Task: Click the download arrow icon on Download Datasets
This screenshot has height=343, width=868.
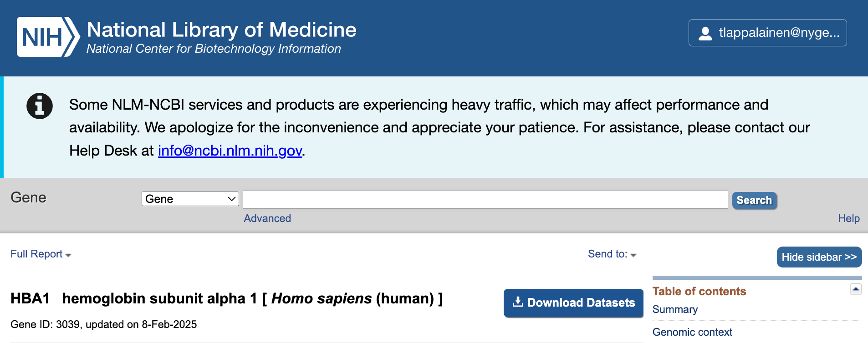Action: [517, 302]
